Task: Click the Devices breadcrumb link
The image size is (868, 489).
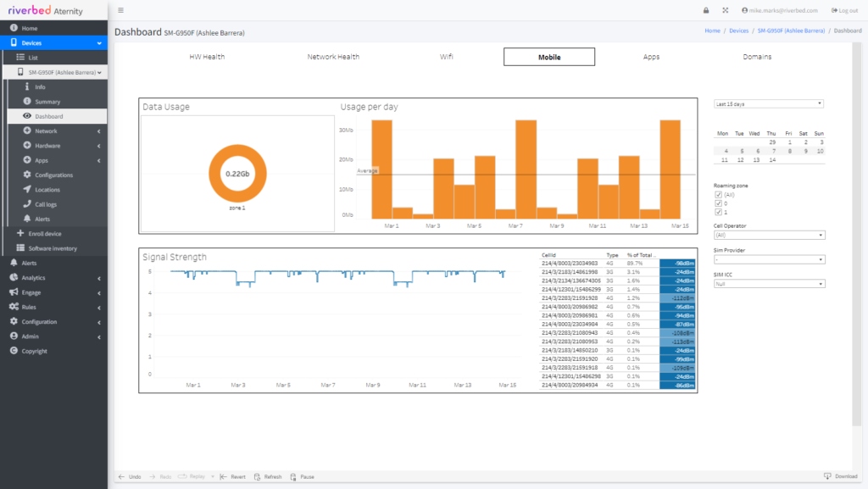Action: (x=738, y=31)
